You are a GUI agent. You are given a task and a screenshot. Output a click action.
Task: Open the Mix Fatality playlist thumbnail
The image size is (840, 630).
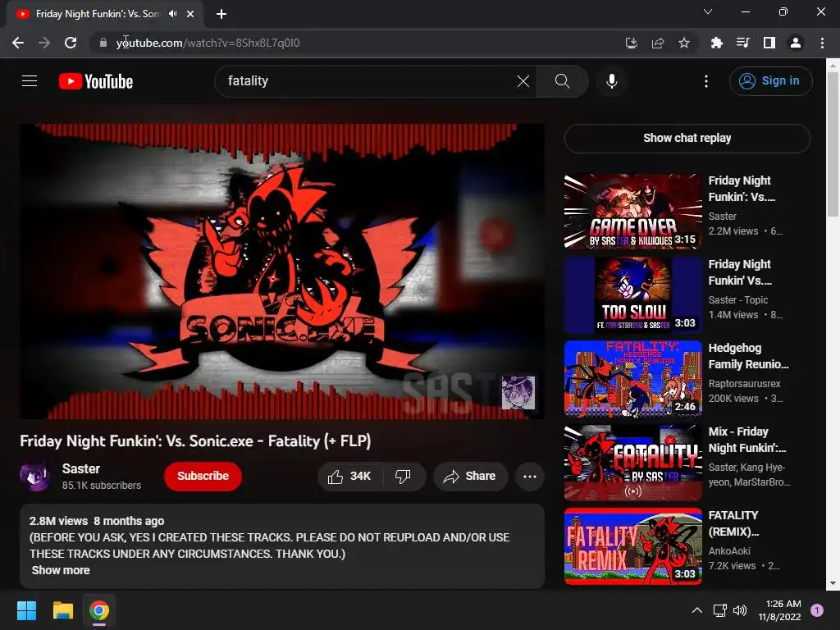pyautogui.click(x=632, y=463)
